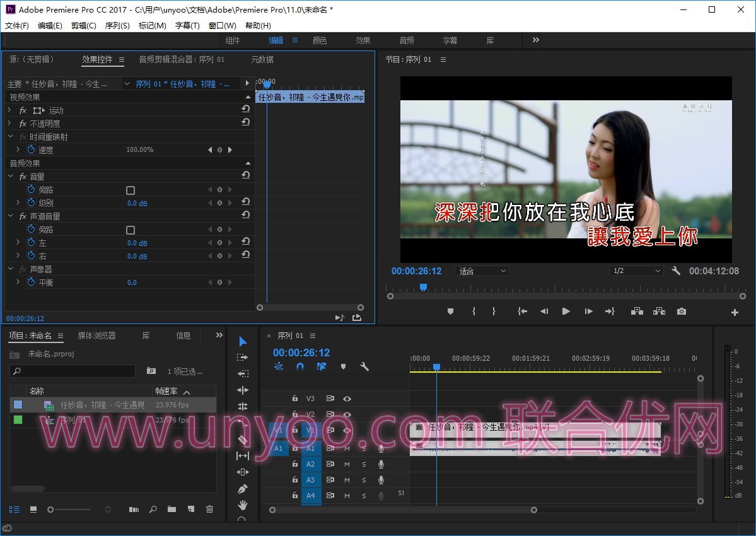Create new bin folder icon in Project panel
Screen dimensions: 756x536
point(172,509)
